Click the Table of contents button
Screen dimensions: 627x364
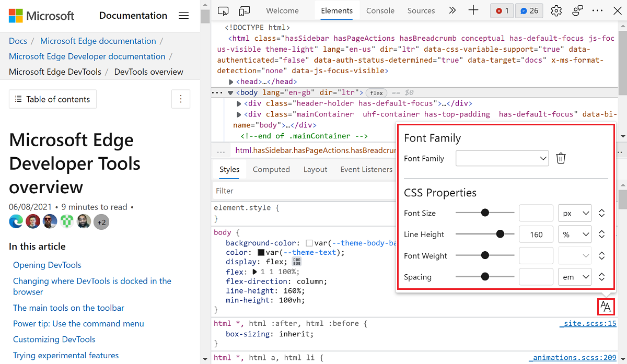tap(52, 99)
